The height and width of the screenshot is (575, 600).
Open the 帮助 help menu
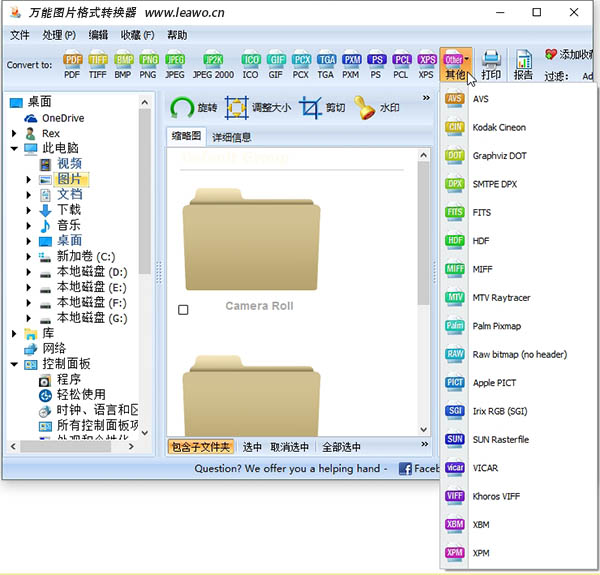point(177,35)
